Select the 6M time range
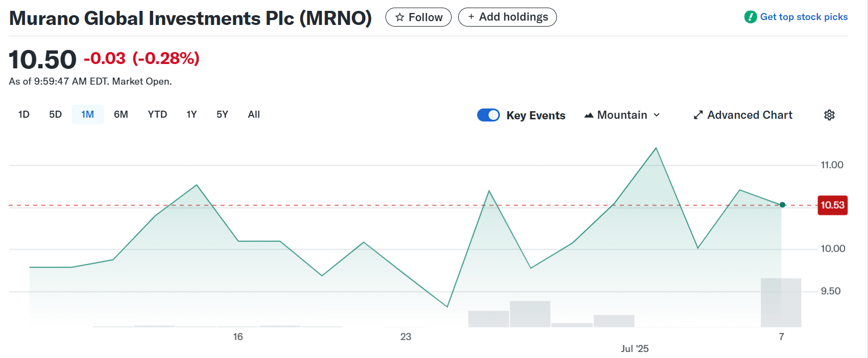868x358 pixels. (x=121, y=114)
